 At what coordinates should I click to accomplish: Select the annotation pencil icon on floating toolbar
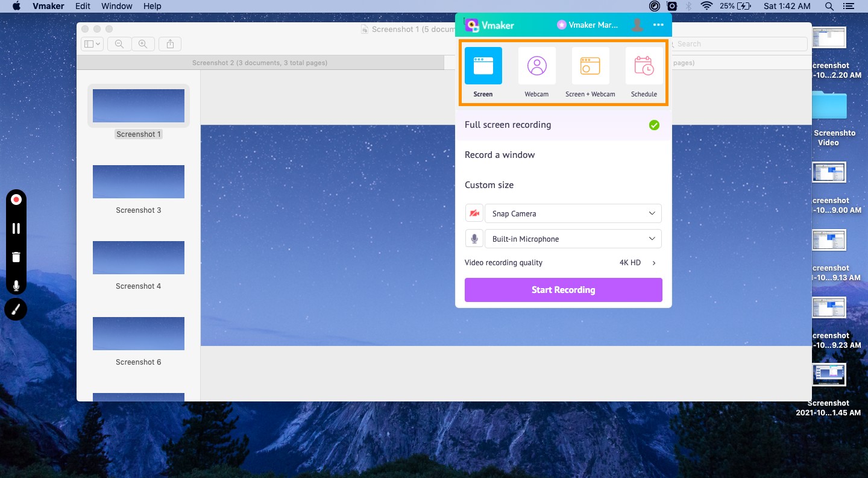click(16, 309)
